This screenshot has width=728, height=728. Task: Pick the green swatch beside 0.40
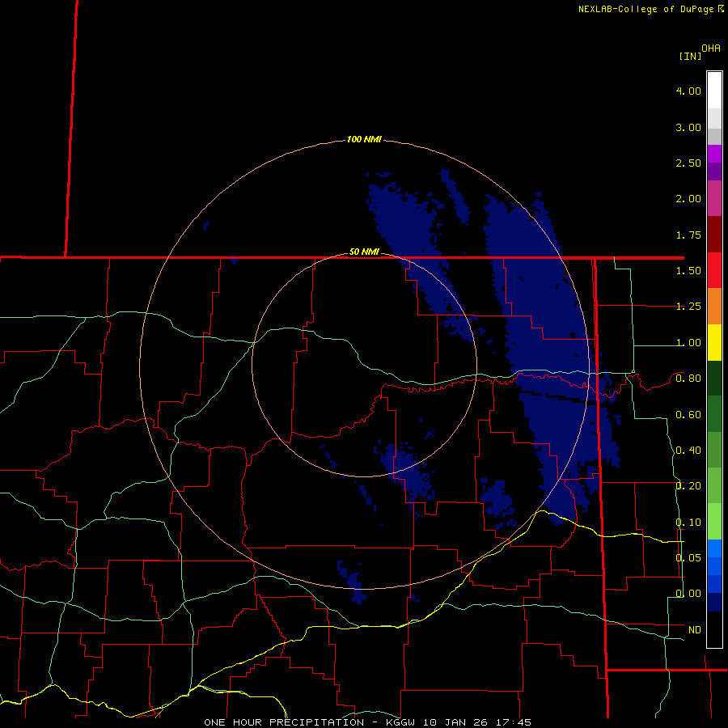click(714, 450)
